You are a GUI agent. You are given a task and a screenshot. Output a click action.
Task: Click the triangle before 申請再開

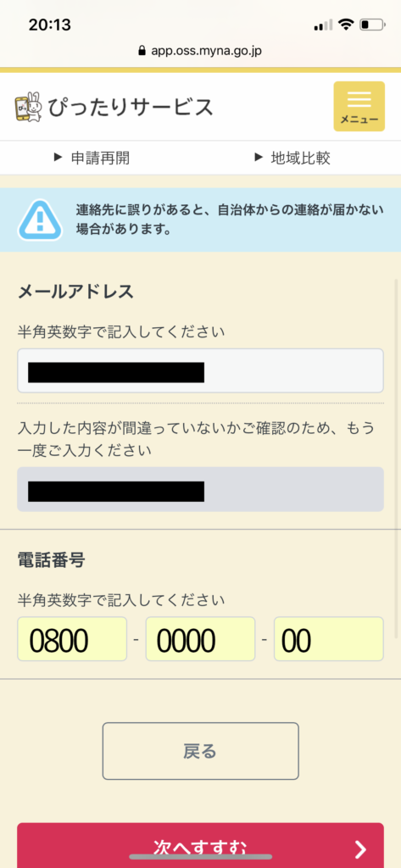click(x=58, y=158)
